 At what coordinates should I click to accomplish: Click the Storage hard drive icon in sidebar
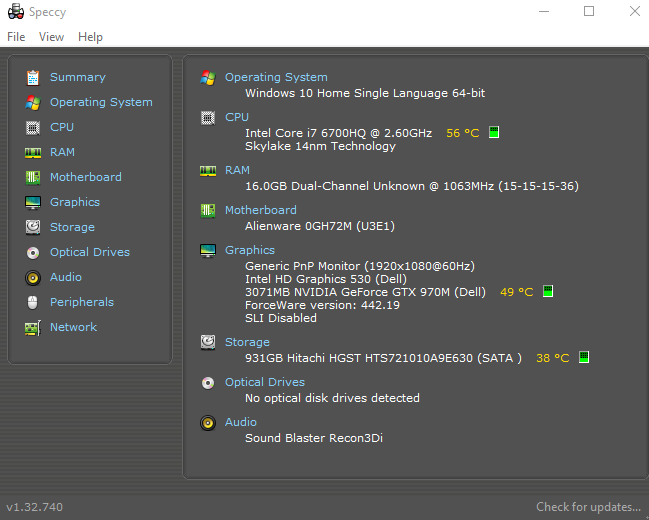click(x=33, y=227)
